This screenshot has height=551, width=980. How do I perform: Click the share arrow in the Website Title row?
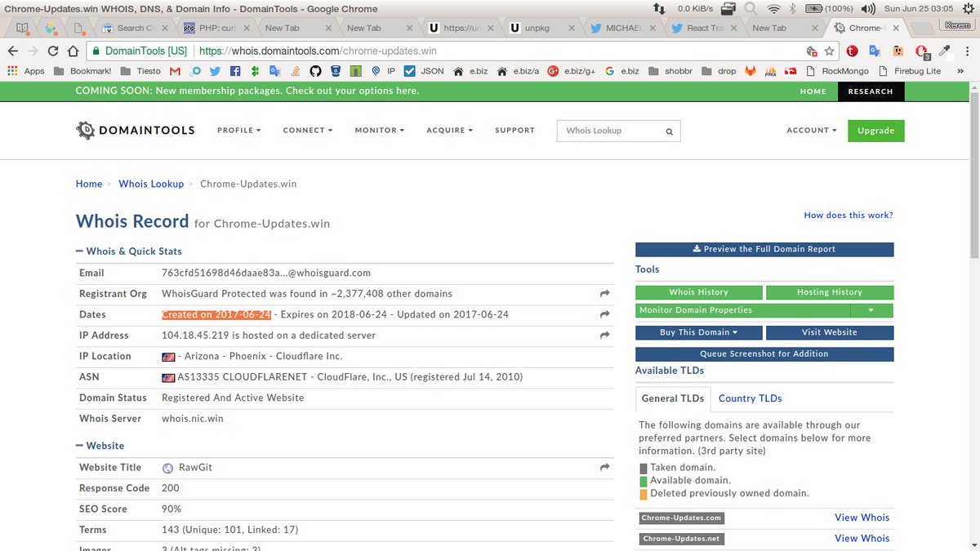(x=604, y=468)
